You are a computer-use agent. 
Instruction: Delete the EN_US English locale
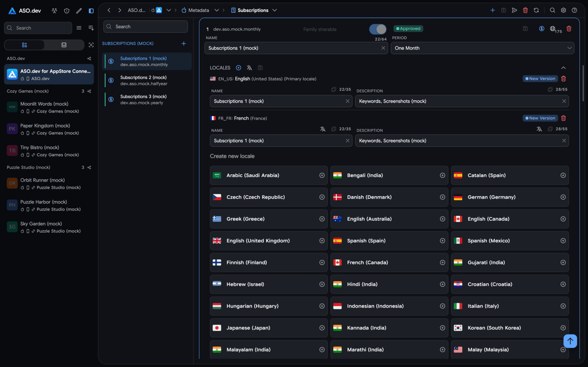coord(563,78)
